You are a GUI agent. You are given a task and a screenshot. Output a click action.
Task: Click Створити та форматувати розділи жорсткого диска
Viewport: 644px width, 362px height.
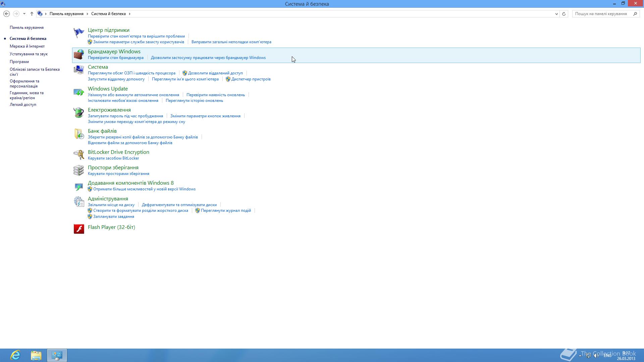point(141,210)
